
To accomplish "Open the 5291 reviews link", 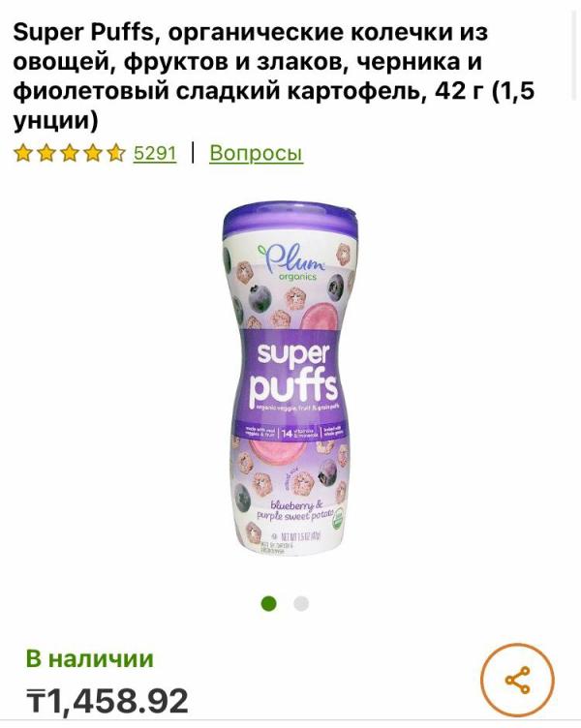I will coord(155,153).
